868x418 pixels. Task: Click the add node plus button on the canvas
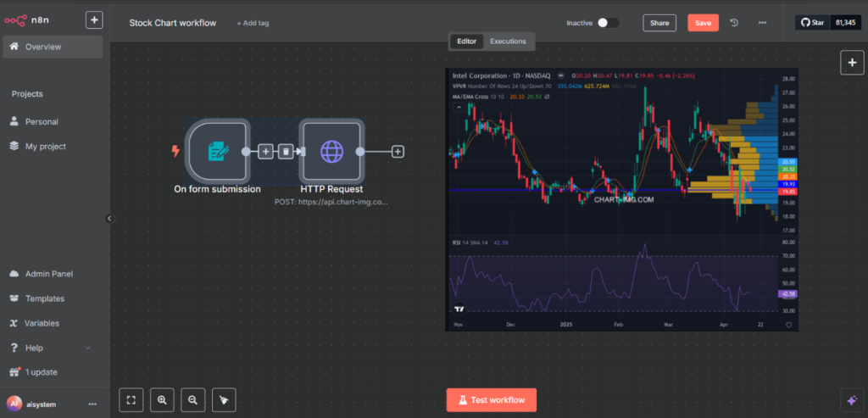852,63
